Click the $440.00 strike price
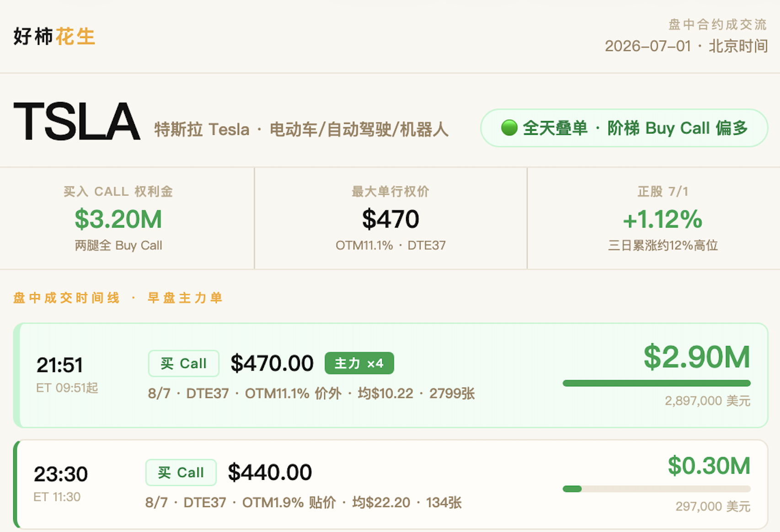Screen dimensions: 780x532 click(x=270, y=472)
